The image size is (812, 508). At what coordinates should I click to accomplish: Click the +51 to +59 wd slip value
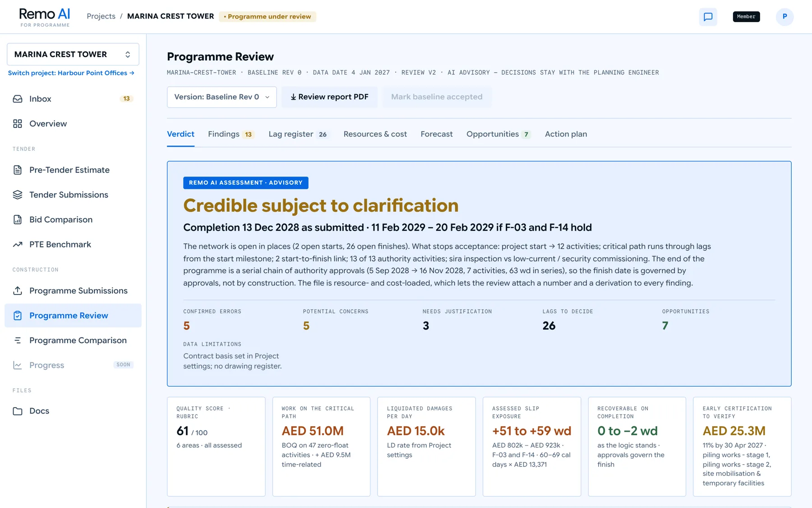[x=532, y=431]
